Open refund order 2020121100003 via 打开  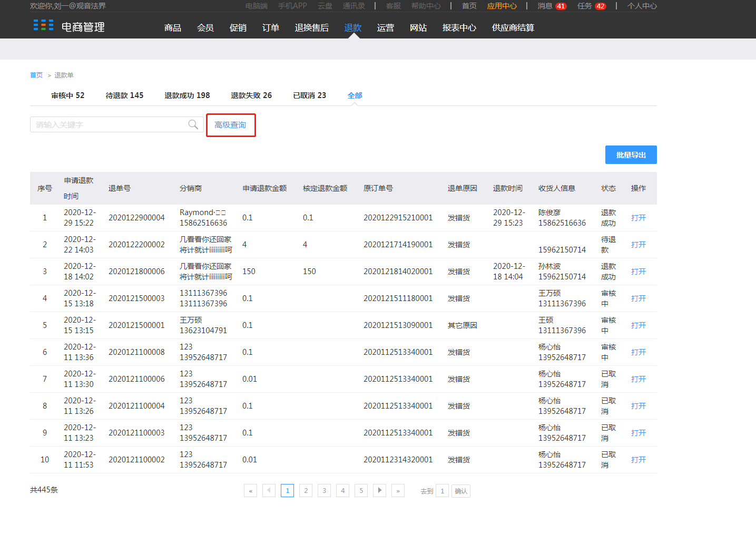(639, 433)
